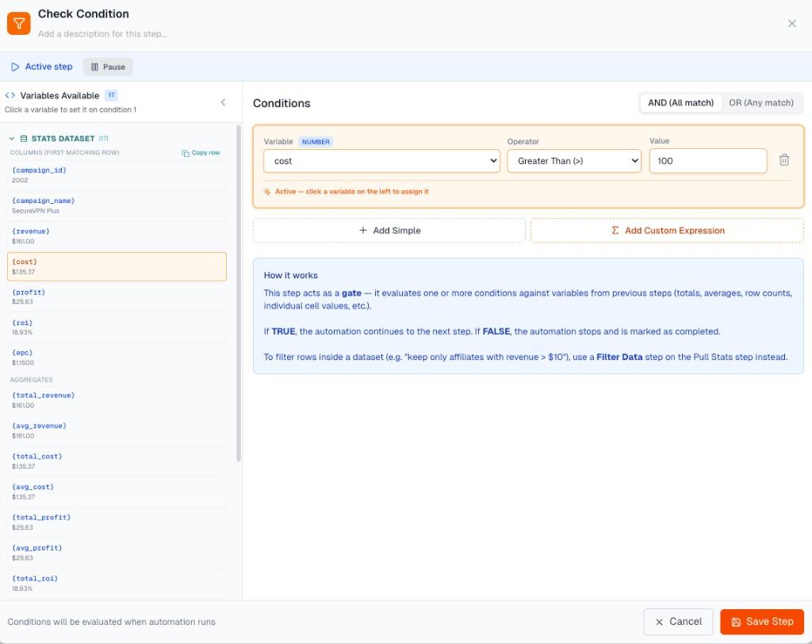812x644 pixels.
Task: Collapse the STATS DATASET section
Action: click(x=11, y=138)
